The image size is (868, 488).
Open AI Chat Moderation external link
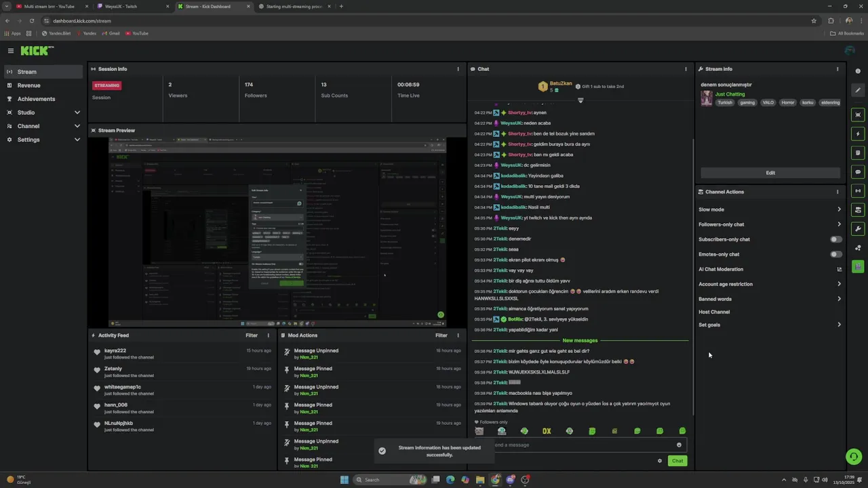point(839,269)
